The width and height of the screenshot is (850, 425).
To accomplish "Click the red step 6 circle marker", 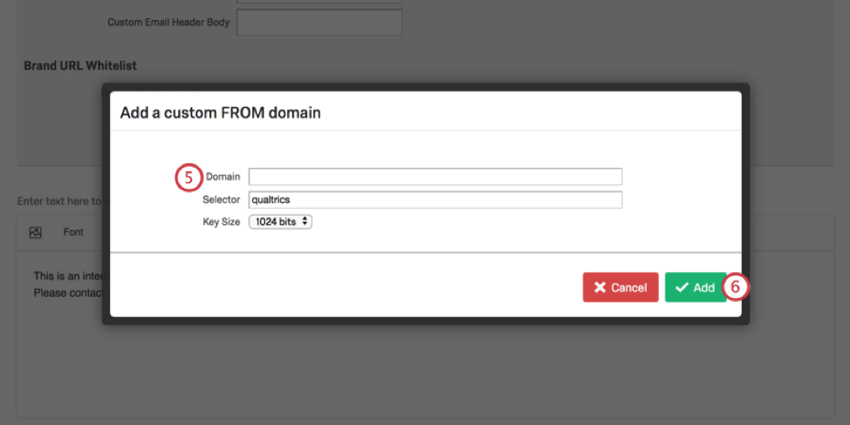I will pyautogui.click(x=735, y=287).
